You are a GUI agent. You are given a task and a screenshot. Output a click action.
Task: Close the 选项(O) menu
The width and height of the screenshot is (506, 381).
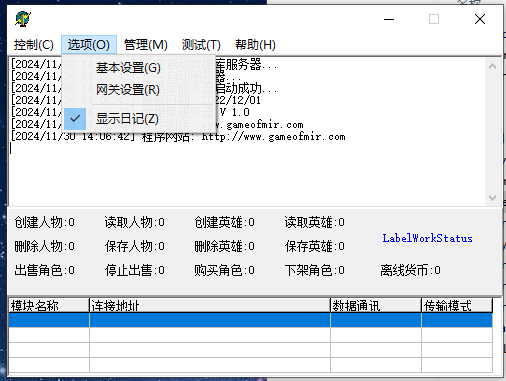click(89, 45)
